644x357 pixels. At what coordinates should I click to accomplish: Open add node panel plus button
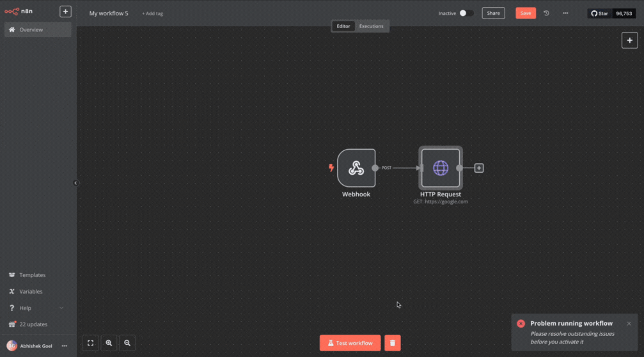point(629,40)
